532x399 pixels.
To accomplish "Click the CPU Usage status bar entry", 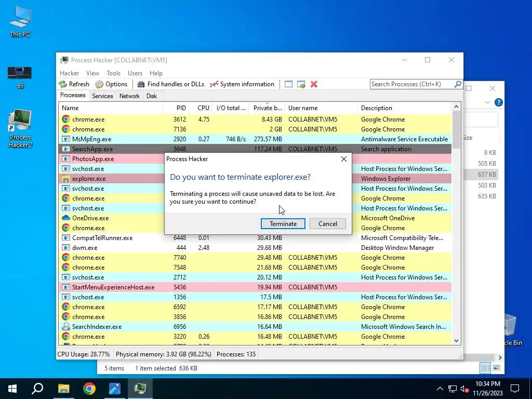I will click(x=84, y=354).
